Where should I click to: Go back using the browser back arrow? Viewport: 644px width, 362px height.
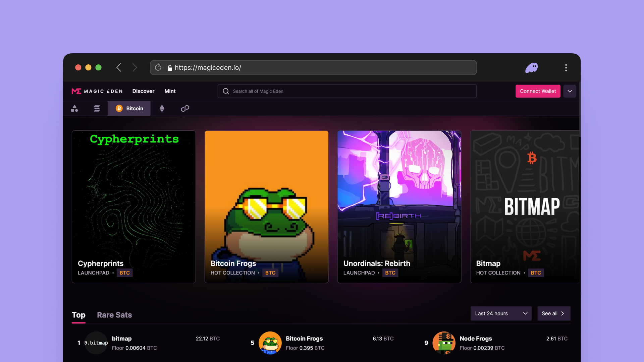click(119, 68)
